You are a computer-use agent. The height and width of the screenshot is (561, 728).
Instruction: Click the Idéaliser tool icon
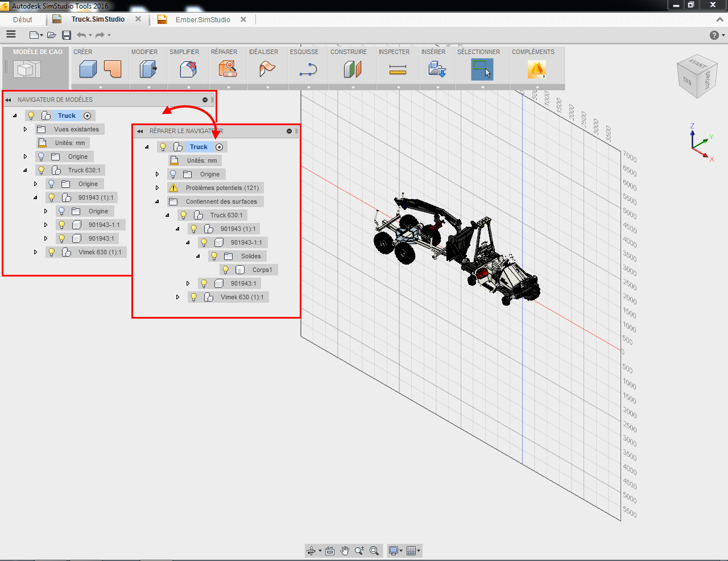coord(267,69)
